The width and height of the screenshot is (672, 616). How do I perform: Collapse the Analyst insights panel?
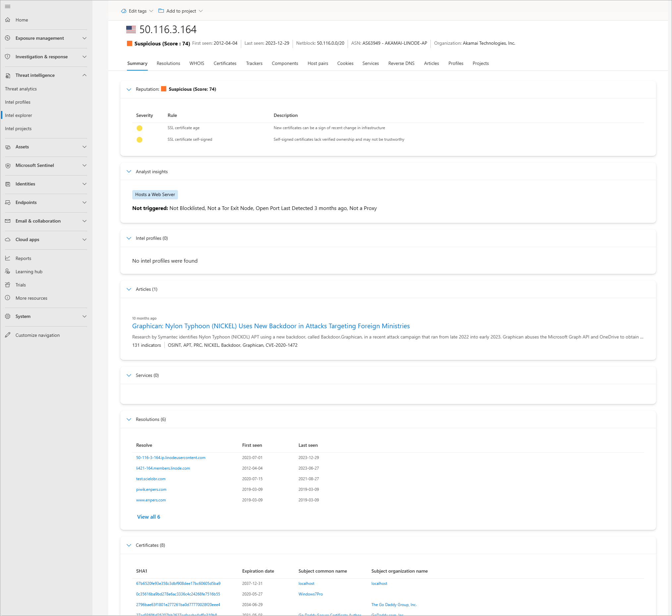click(x=129, y=172)
